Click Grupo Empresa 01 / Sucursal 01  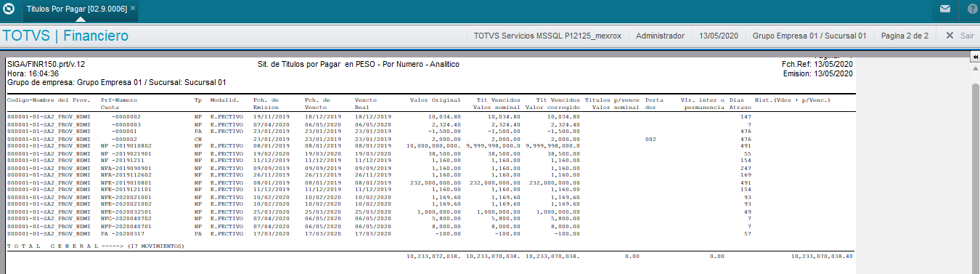[809, 35]
